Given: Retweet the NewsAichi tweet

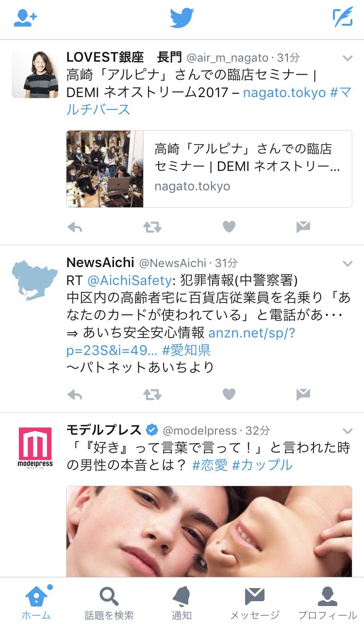Looking at the screenshot, I should [152, 395].
